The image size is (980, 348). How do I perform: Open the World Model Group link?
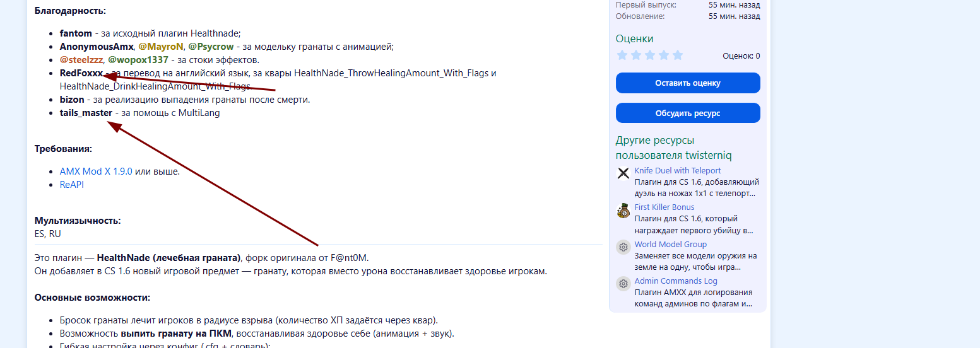click(671, 244)
